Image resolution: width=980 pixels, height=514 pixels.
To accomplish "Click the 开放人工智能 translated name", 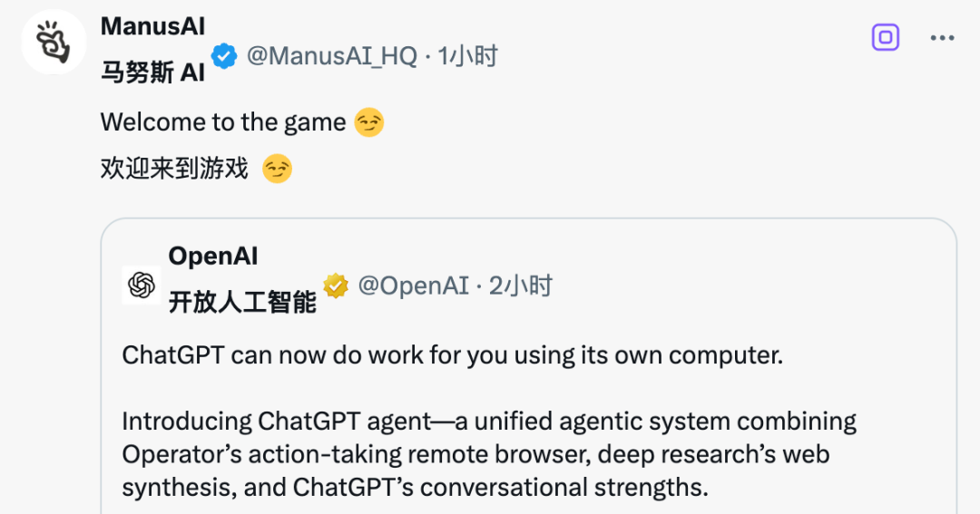I will tap(242, 302).
